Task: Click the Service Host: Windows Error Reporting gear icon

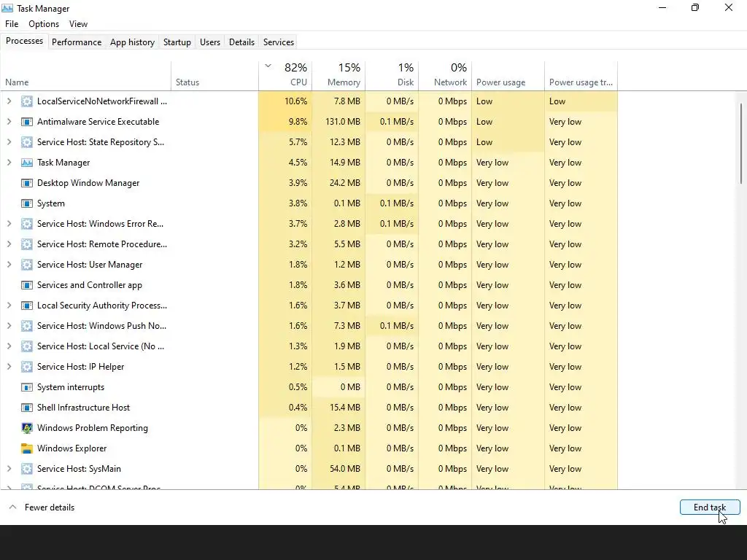Action: (x=27, y=224)
